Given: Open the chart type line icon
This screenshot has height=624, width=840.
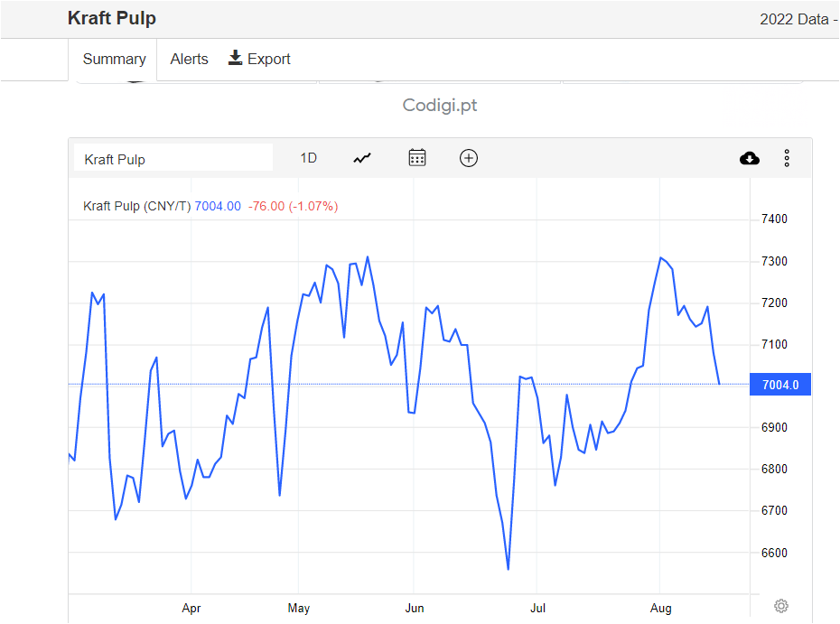Looking at the screenshot, I should pyautogui.click(x=362, y=158).
